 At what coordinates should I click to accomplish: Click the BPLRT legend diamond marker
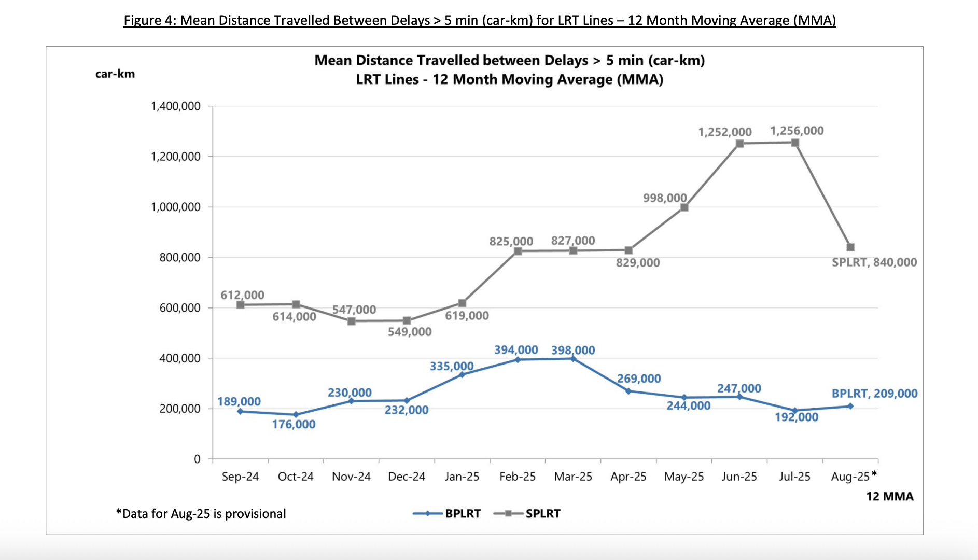pyautogui.click(x=428, y=513)
